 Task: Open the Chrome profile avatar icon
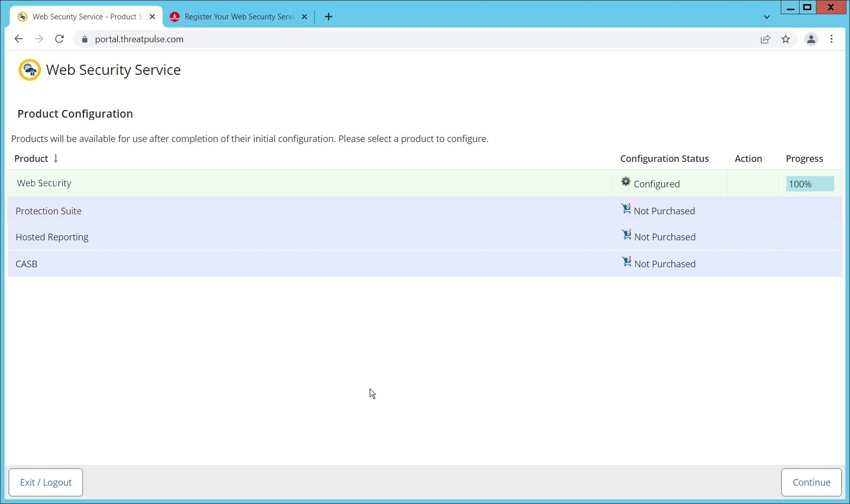811,39
